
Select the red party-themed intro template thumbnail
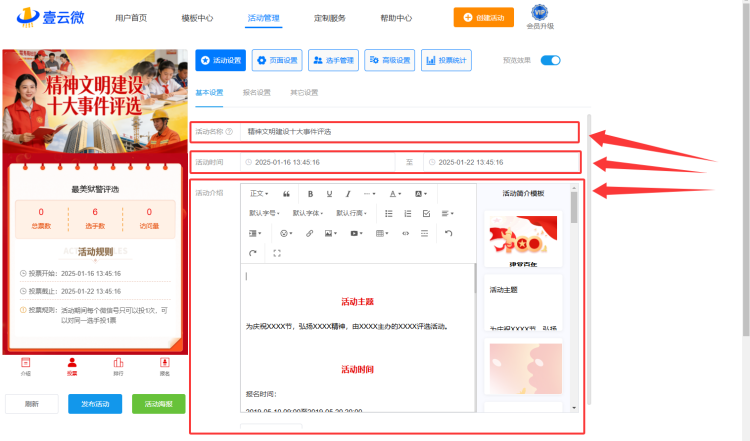point(523,239)
